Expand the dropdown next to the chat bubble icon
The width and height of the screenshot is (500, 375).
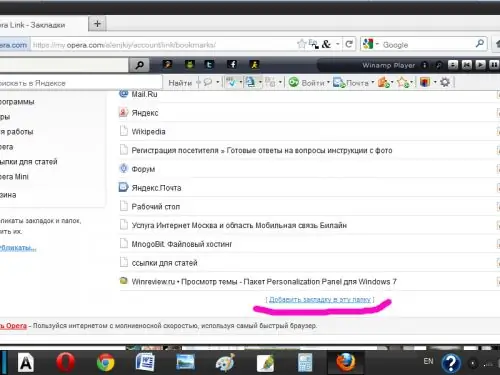pos(218,82)
